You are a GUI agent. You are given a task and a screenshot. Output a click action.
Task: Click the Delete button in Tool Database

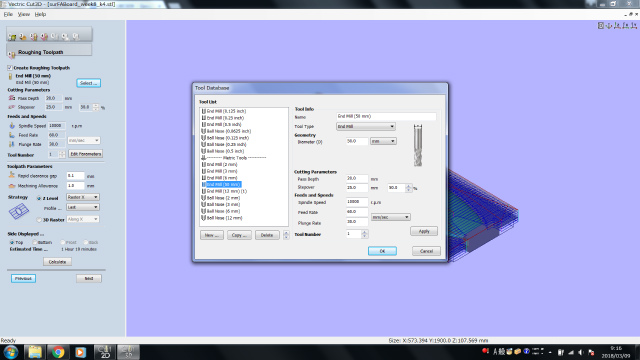[267, 235]
